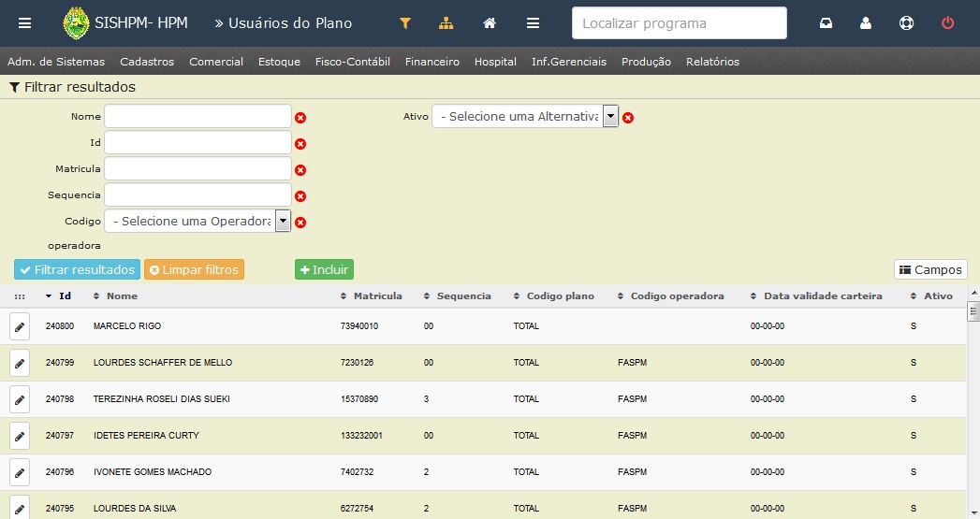980x519 pixels.
Task: Open the user profile icon
Action: click(x=866, y=23)
